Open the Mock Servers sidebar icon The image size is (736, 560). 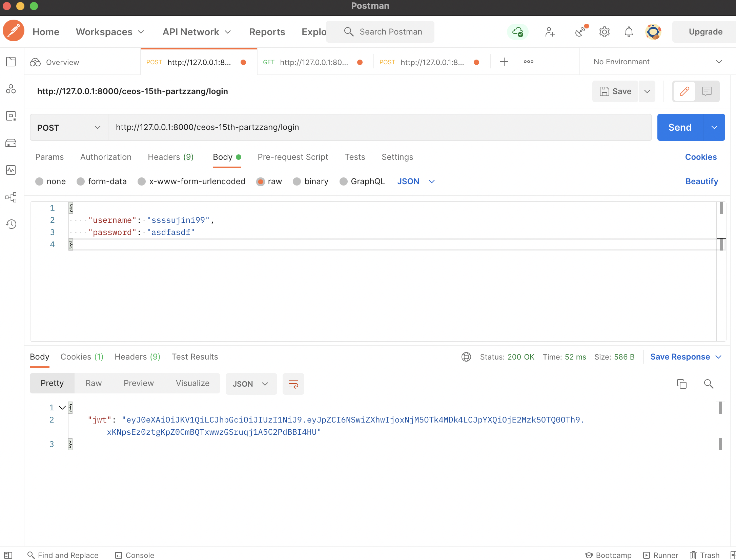tap(11, 143)
